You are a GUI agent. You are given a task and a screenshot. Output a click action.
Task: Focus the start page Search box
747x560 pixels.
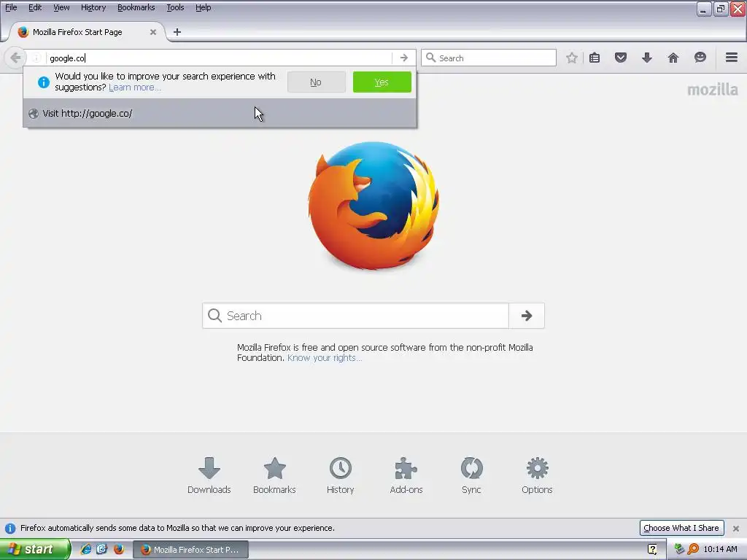(355, 316)
